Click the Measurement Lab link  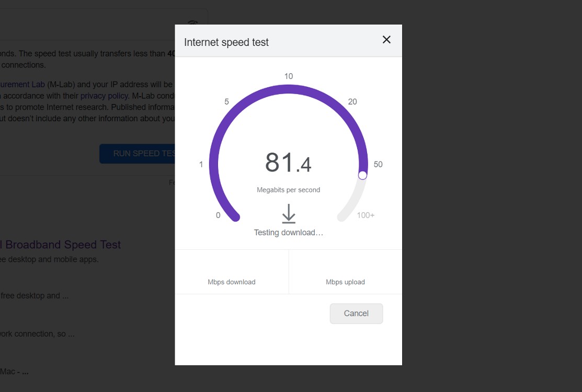coord(21,84)
